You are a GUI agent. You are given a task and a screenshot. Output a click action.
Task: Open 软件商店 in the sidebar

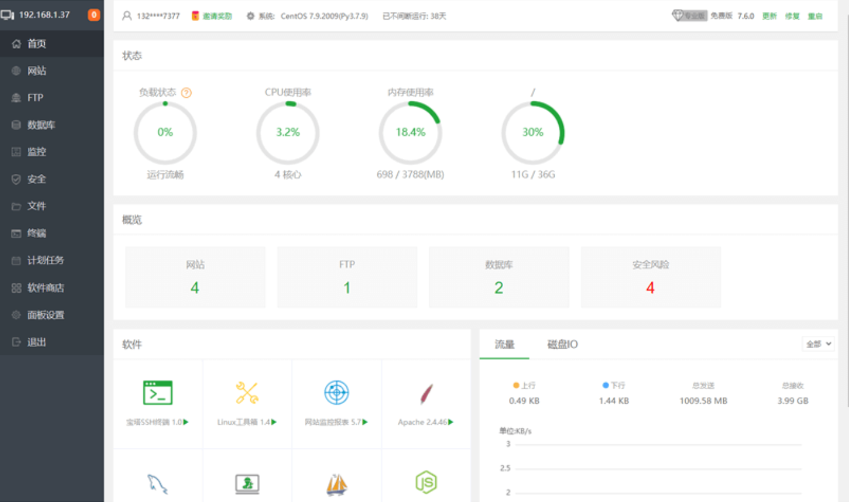(45, 288)
